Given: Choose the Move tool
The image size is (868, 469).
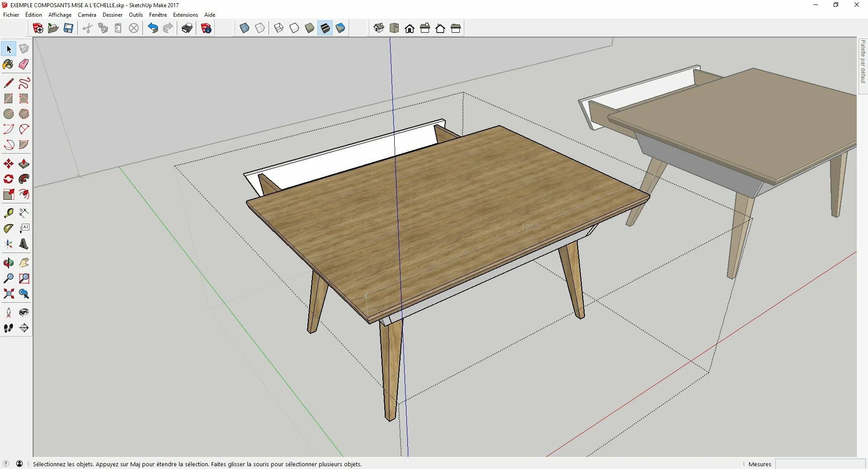Looking at the screenshot, I should (9, 164).
